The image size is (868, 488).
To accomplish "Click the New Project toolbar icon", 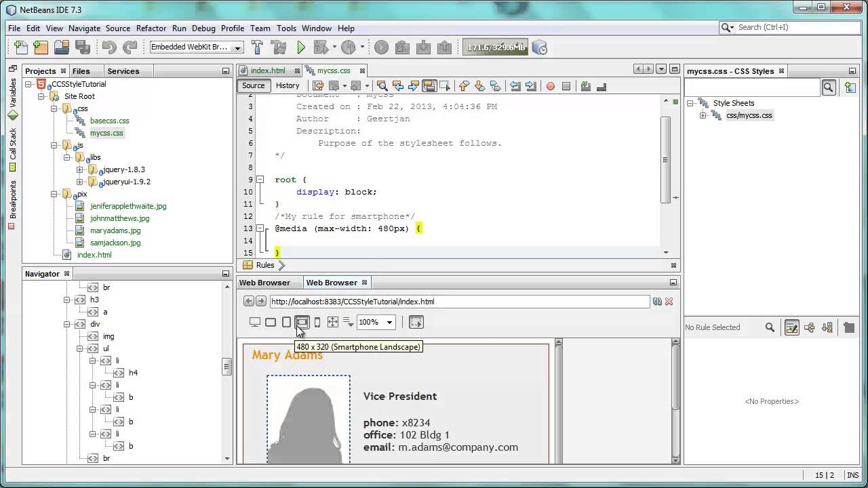I will click(41, 47).
